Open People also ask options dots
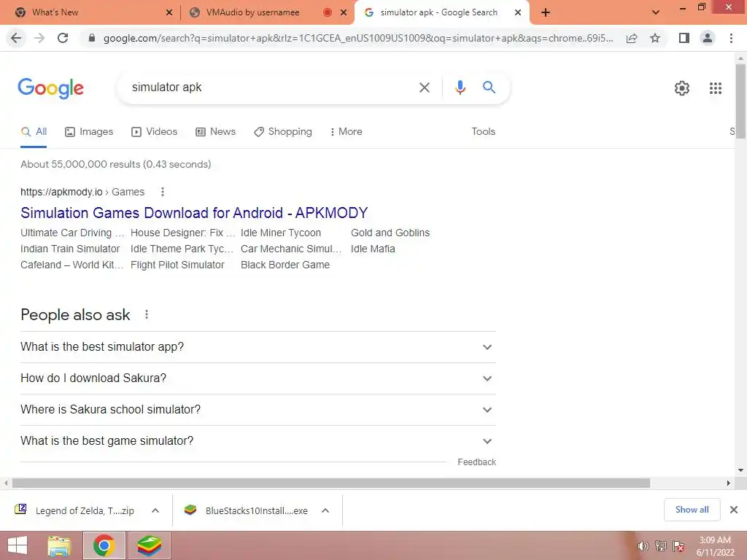This screenshot has width=747, height=560. pyautogui.click(x=147, y=315)
